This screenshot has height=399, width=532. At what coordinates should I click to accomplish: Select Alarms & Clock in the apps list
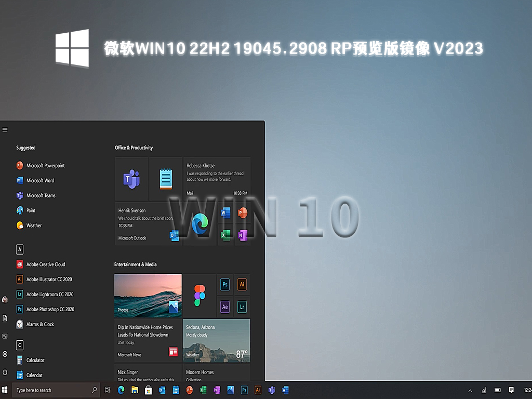[41, 324]
